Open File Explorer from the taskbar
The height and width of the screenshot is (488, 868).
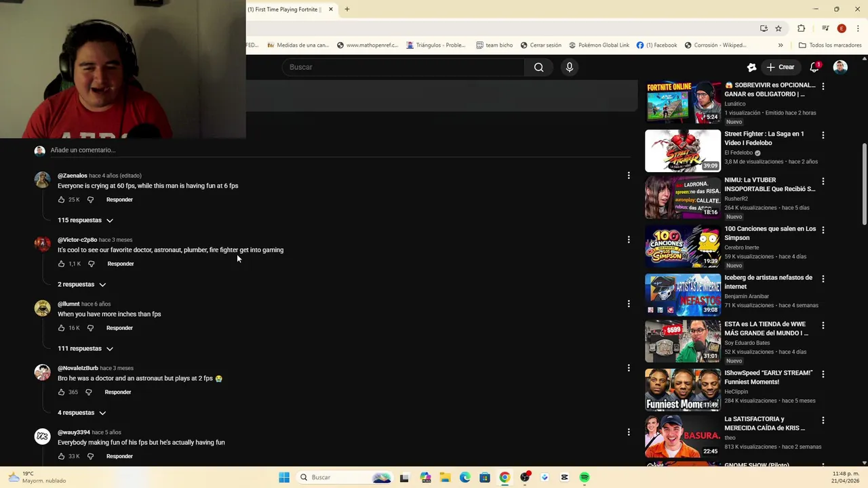pos(446,477)
